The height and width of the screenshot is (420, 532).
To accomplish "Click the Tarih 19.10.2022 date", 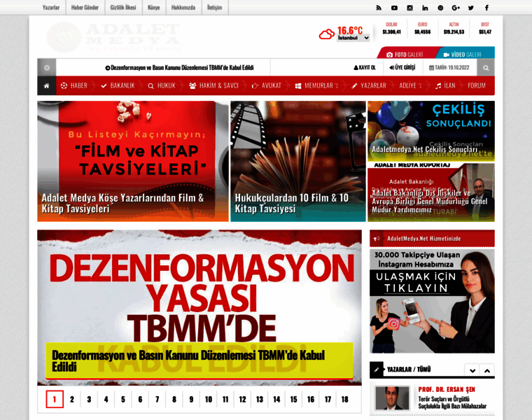I will coord(449,67).
